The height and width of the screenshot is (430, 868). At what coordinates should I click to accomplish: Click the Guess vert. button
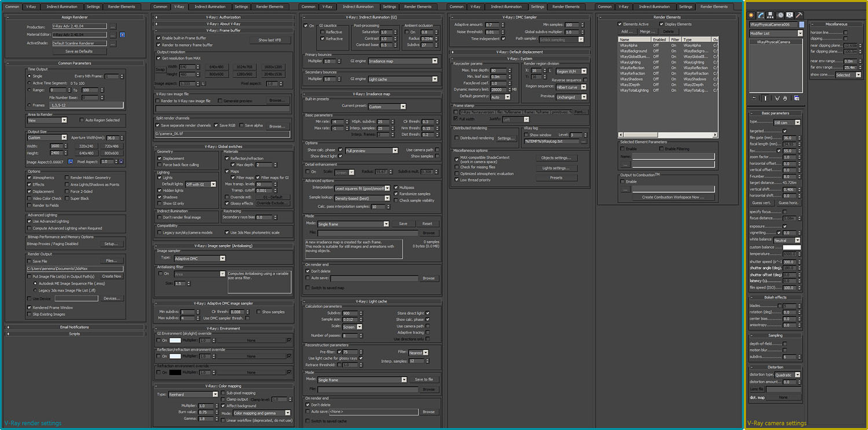pyautogui.click(x=761, y=203)
